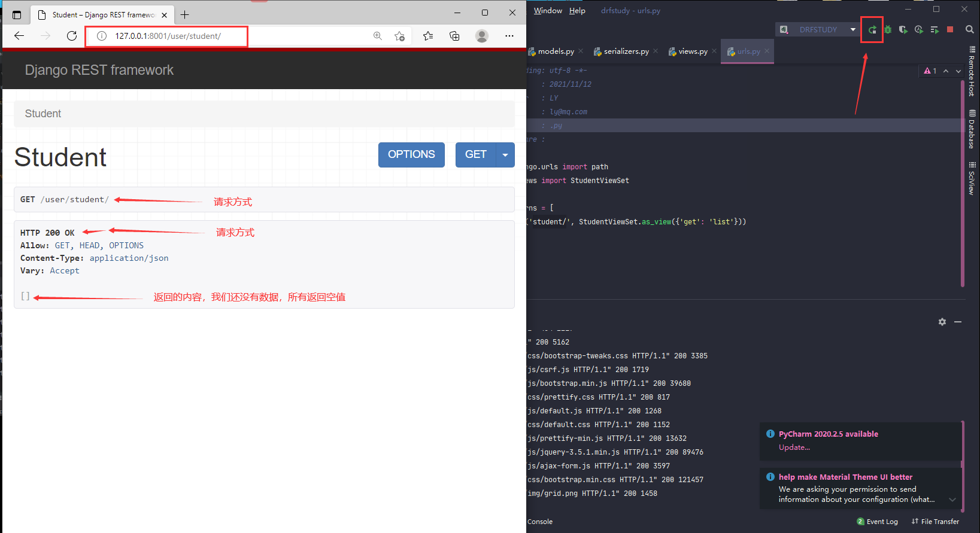Viewport: 980px width, 533px height.
Task: Open the Window menu in PyCharm
Action: [x=548, y=11]
